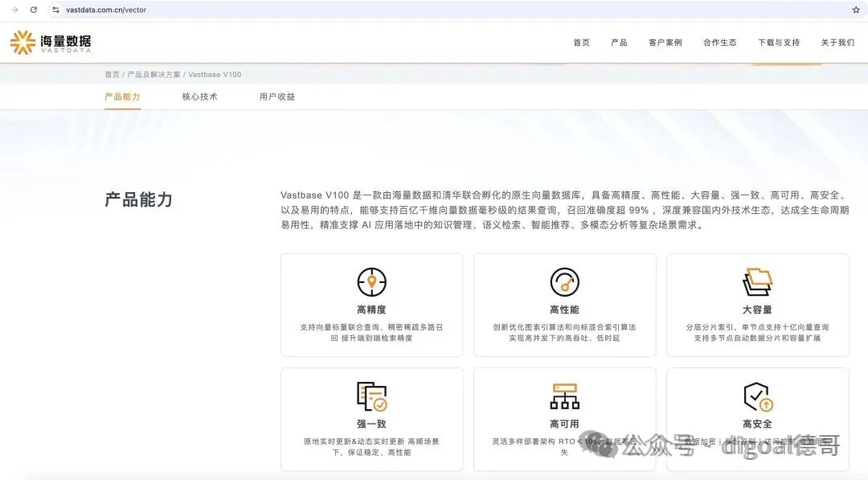The image size is (868, 480).
Task: Click the 强一致 card title
Action: click(371, 424)
